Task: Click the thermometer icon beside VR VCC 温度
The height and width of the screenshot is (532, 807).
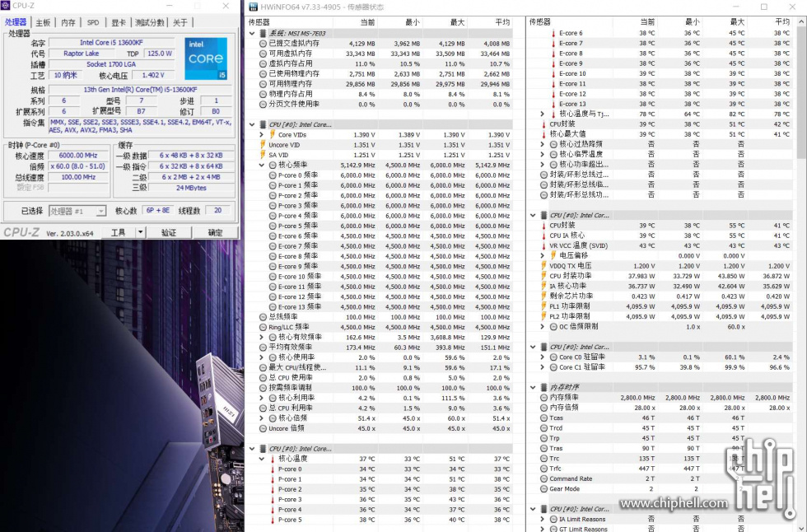Action: coord(544,245)
